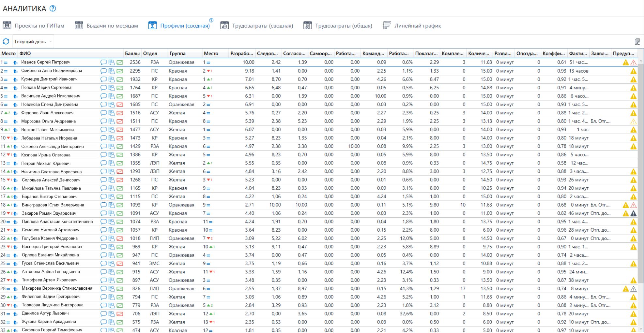Click red outlined warning in Виноградова Юлия row

pos(633,205)
